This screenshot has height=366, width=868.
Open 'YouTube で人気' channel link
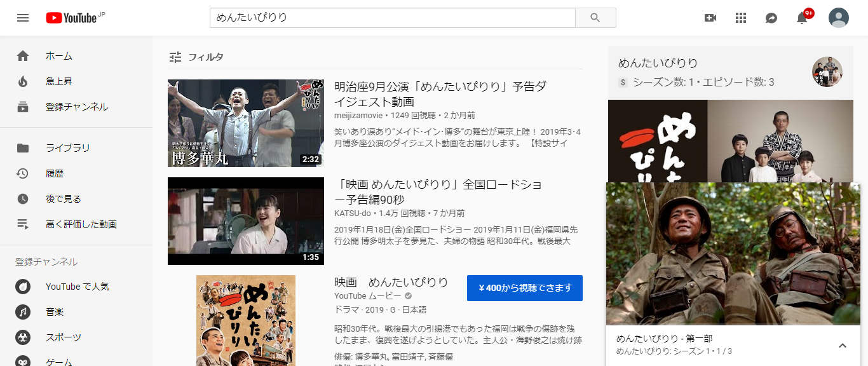(x=78, y=287)
